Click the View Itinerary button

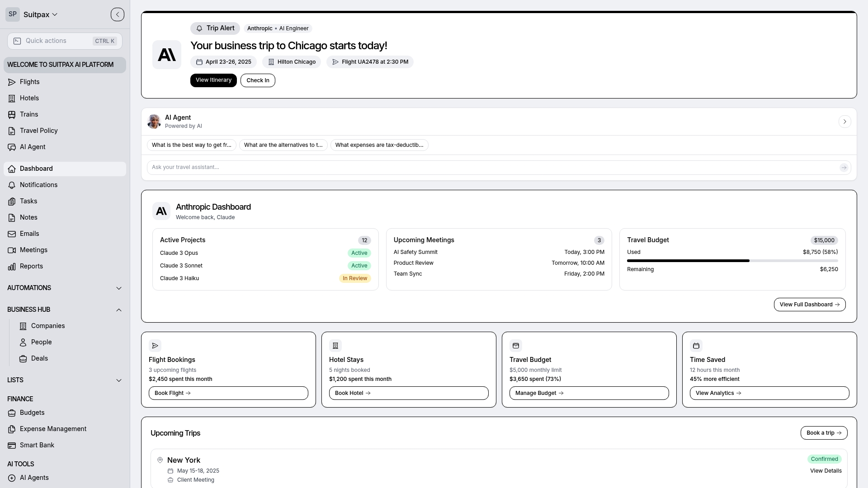tap(213, 80)
